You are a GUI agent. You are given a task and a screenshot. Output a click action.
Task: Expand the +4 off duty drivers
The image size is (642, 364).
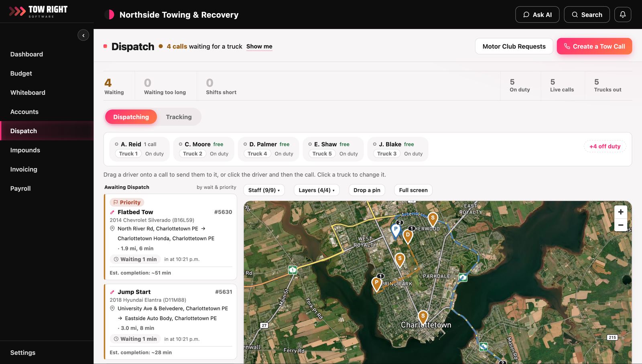[x=605, y=146]
